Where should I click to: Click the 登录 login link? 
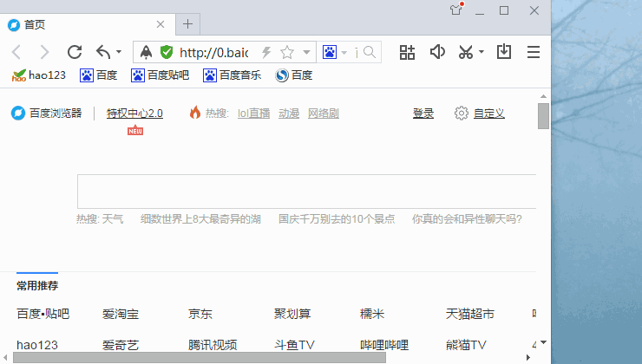pyautogui.click(x=423, y=114)
